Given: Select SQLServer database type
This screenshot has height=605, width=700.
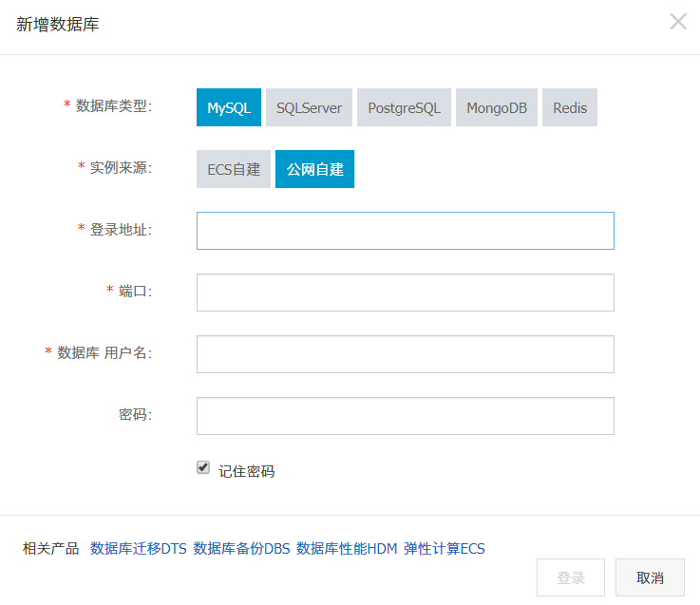Looking at the screenshot, I should [309, 107].
